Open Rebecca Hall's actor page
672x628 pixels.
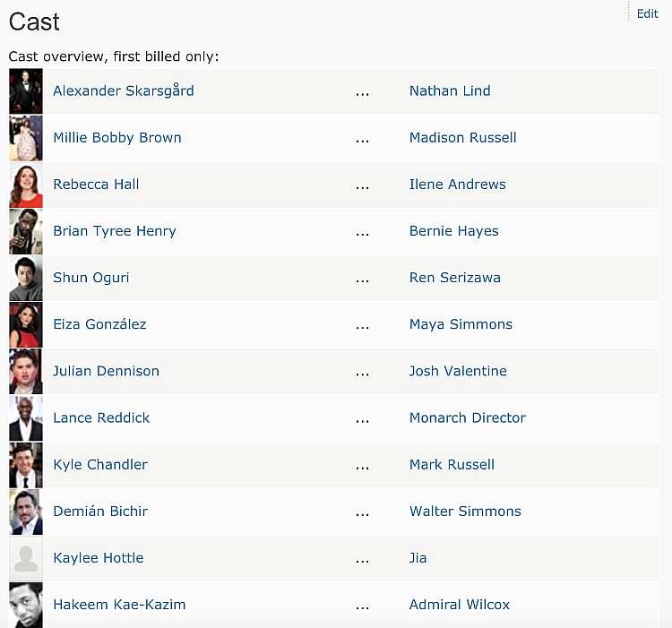pyautogui.click(x=96, y=184)
